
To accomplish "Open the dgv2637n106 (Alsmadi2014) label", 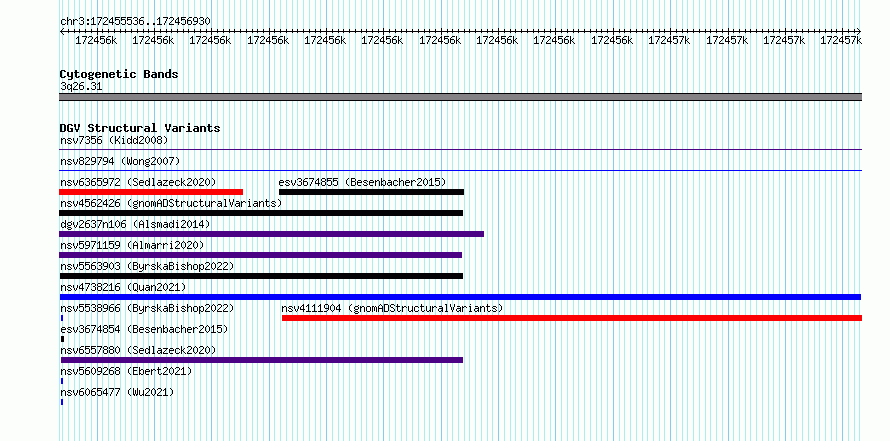I will click(135, 224).
